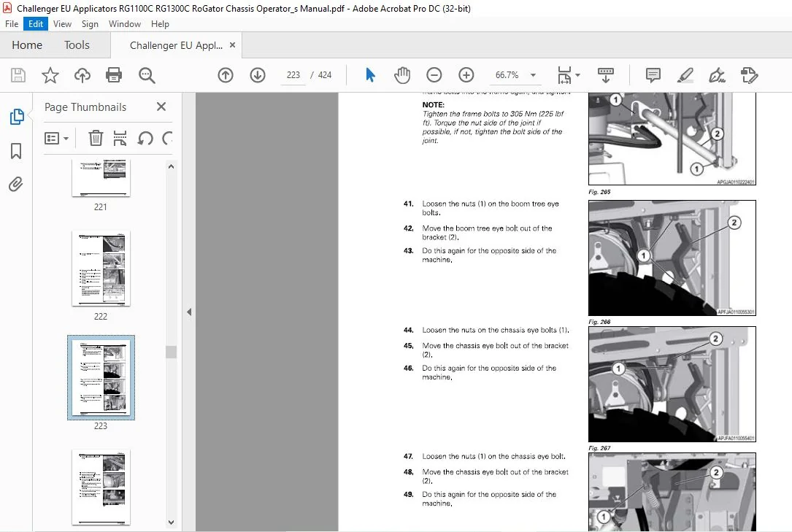Select the highlight text pen tool
792x532 pixels.
point(685,75)
